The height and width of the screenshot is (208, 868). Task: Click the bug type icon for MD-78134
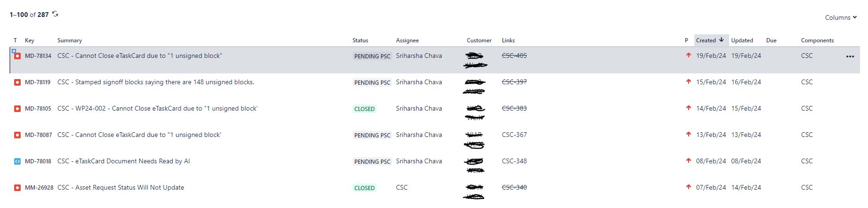tap(17, 56)
